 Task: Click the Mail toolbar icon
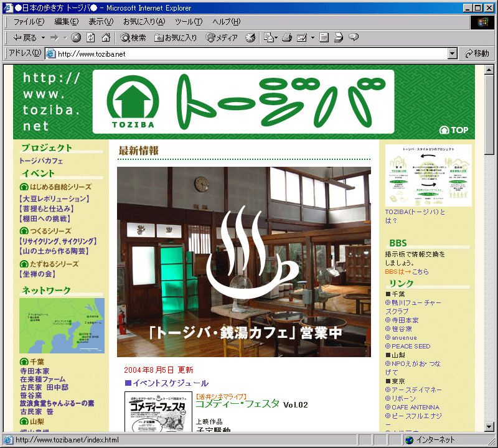270,37
